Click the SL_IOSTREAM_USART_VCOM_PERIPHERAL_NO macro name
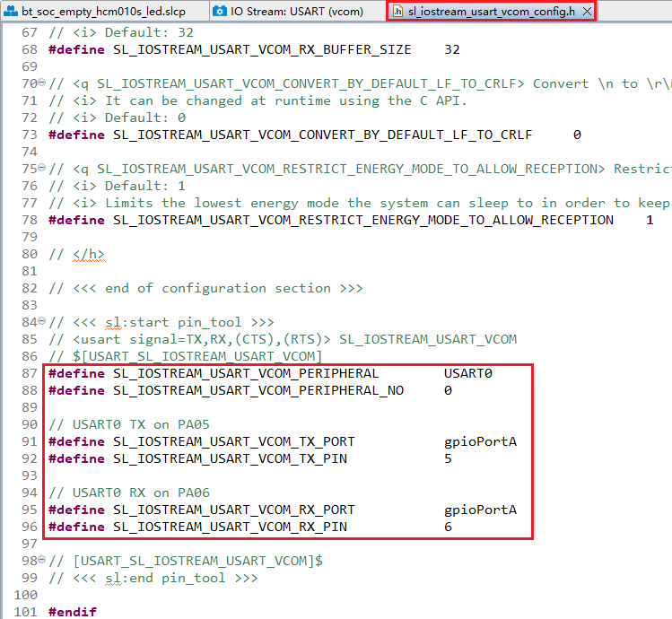The height and width of the screenshot is (619, 672). (257, 390)
